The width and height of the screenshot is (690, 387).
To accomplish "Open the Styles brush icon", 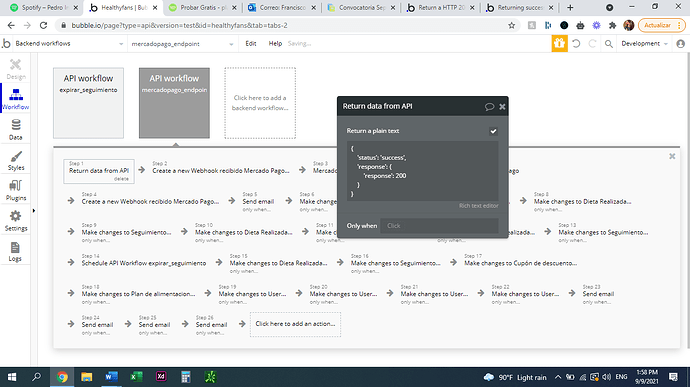I will 16,160.
